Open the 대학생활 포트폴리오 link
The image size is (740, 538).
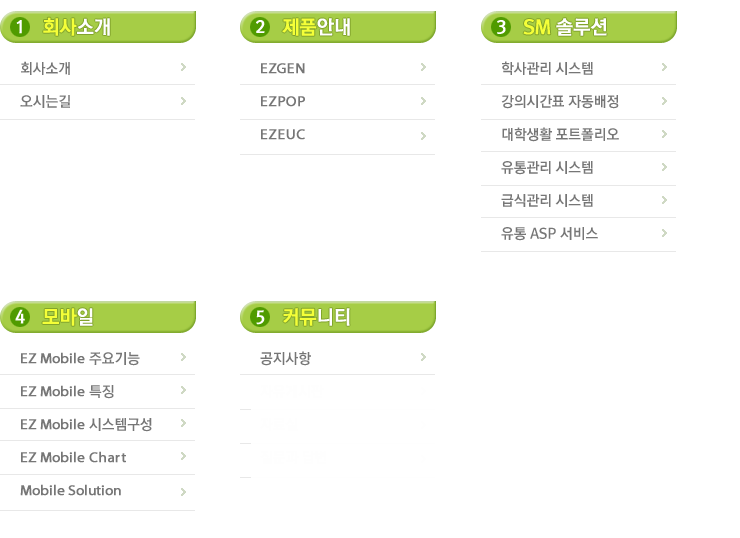coord(560,134)
